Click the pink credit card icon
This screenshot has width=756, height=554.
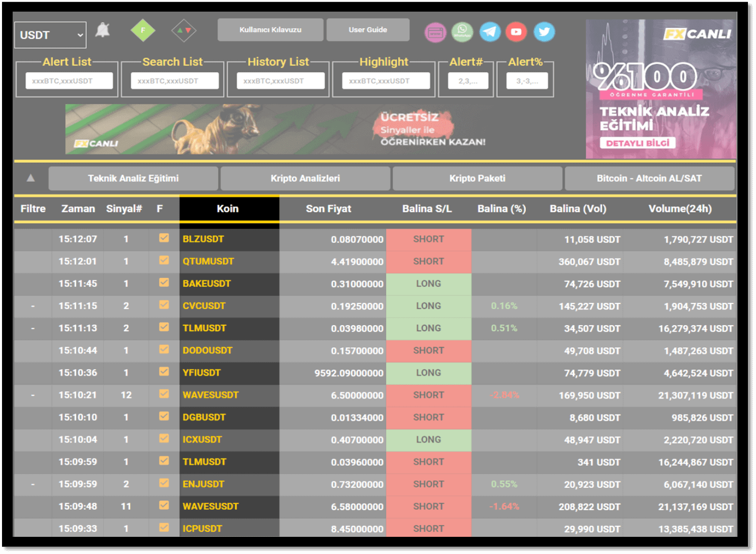(435, 33)
